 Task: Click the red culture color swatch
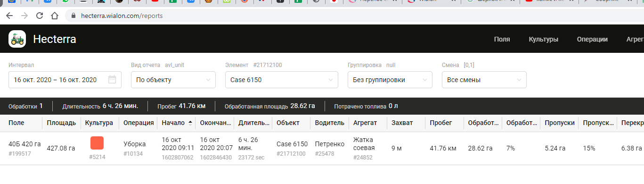97,143
